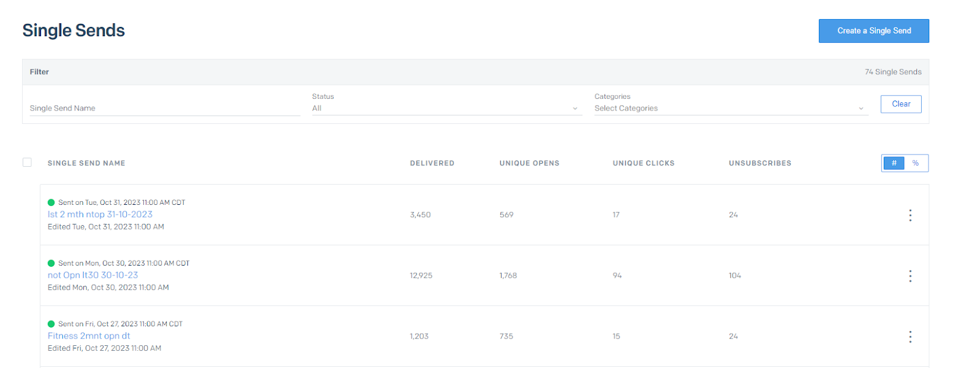
Task: Click green sent status dot for Oct 30 send
Action: tap(51, 263)
